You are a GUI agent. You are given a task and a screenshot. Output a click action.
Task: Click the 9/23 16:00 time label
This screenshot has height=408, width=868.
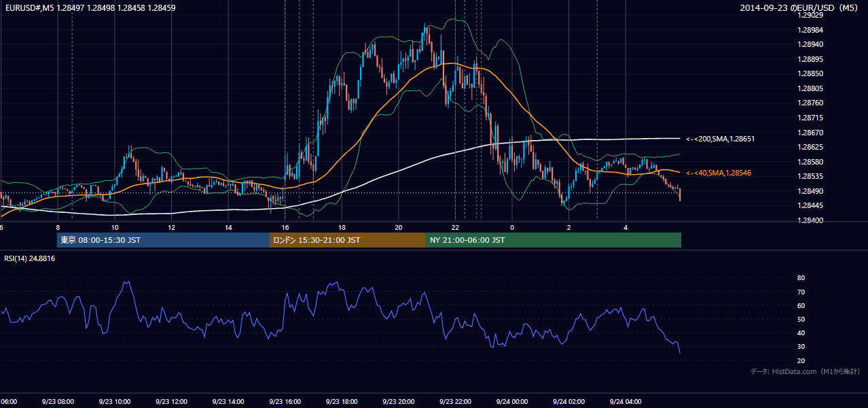[285, 402]
